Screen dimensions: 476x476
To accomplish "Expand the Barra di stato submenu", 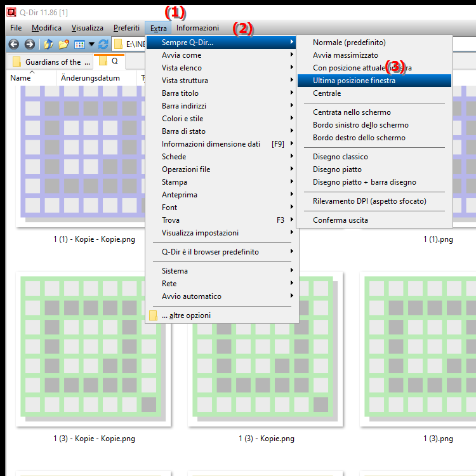I will pyautogui.click(x=221, y=131).
